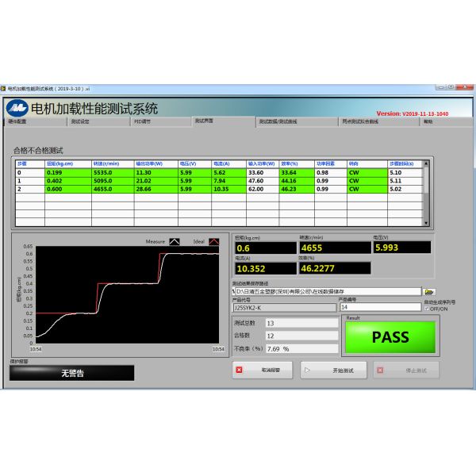Click the red X icon on 停止测试
476x476 pixels.
click(380, 370)
